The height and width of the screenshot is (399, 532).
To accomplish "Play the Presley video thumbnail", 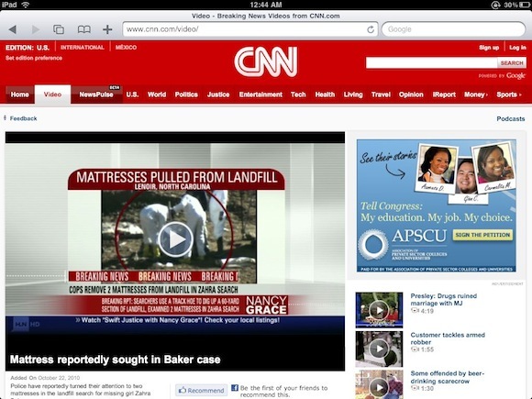I will [x=379, y=310].
